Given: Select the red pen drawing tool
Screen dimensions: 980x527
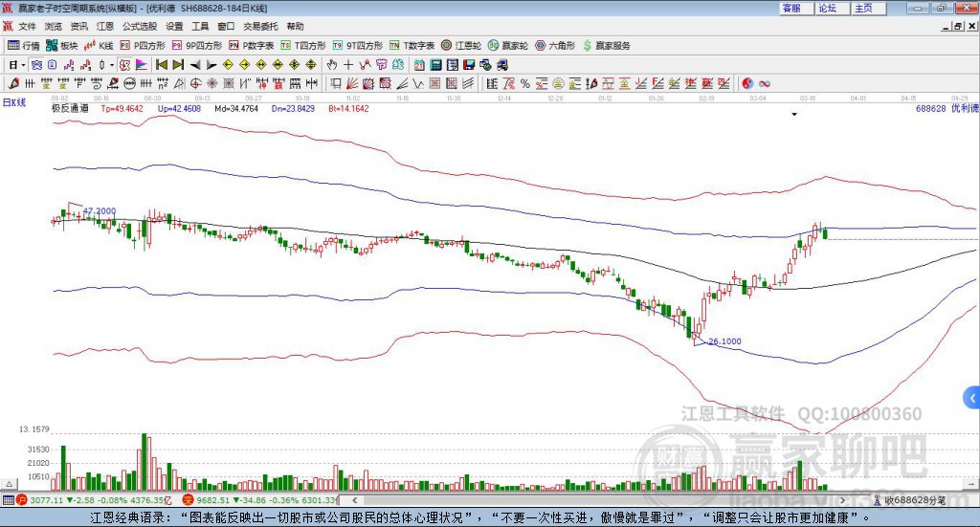Looking at the screenshot, I should (13, 83).
